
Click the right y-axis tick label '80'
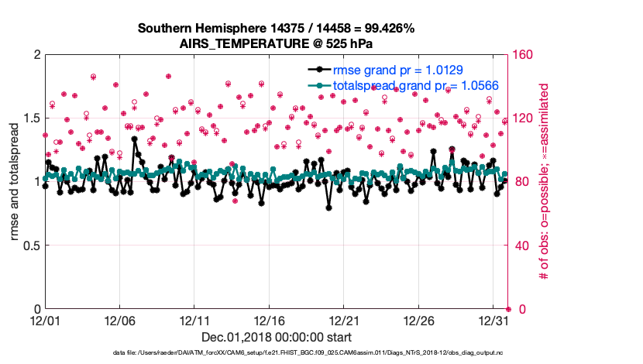point(521,181)
